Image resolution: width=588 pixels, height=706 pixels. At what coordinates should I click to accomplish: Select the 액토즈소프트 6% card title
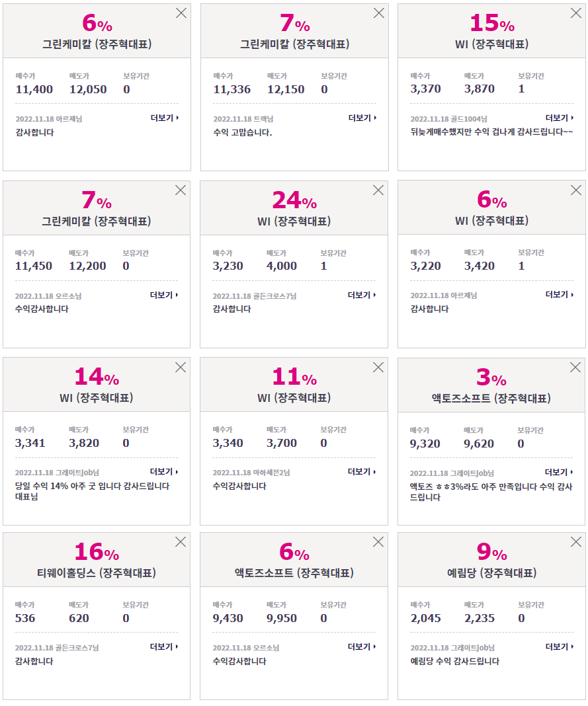(x=294, y=572)
